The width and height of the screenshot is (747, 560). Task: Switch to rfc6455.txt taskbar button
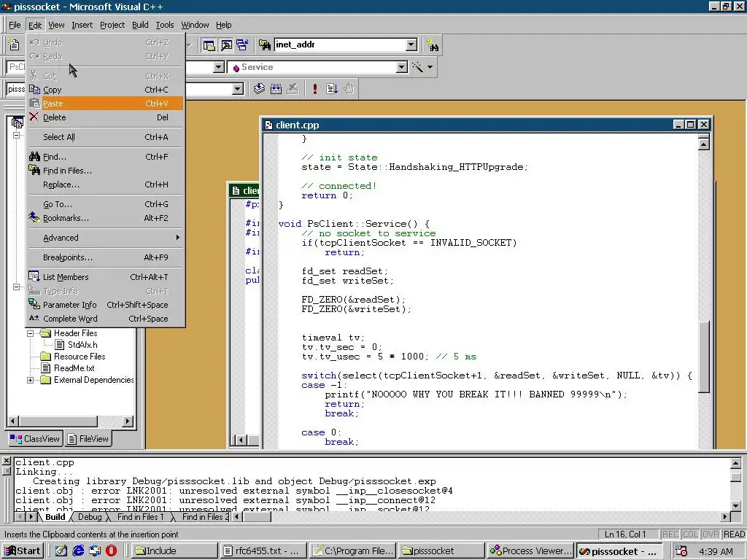point(262,551)
